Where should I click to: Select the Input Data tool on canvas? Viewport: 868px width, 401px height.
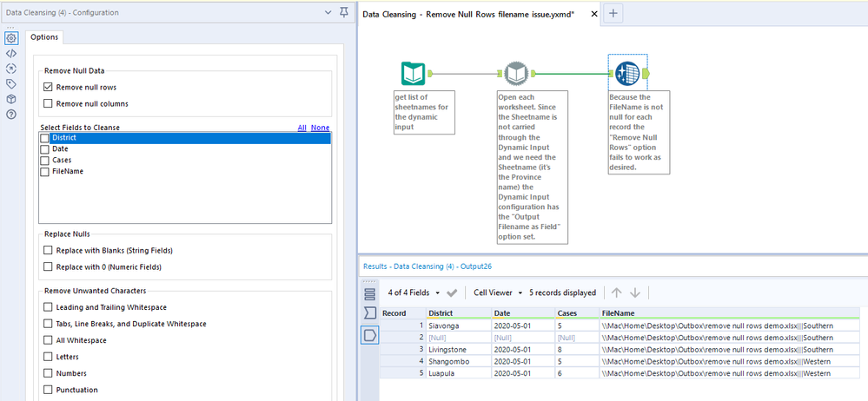(x=413, y=74)
